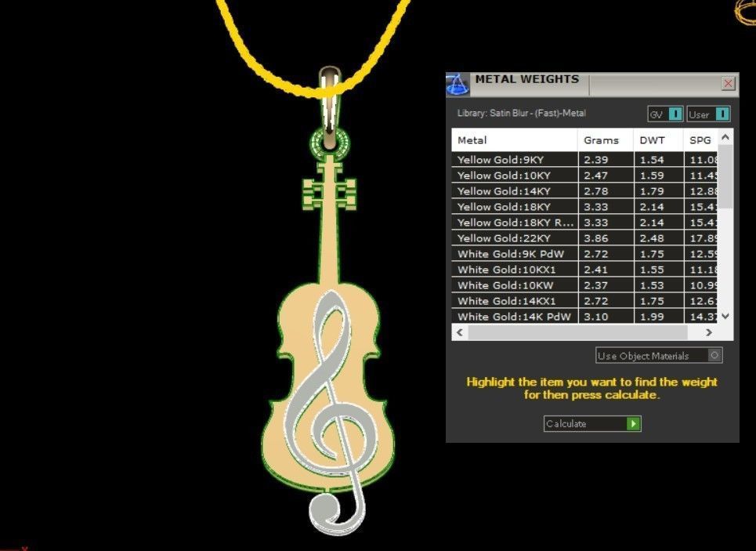
Task: Click Library: Satin Blur - (Fast)-Metal label
Action: pyautogui.click(x=521, y=114)
